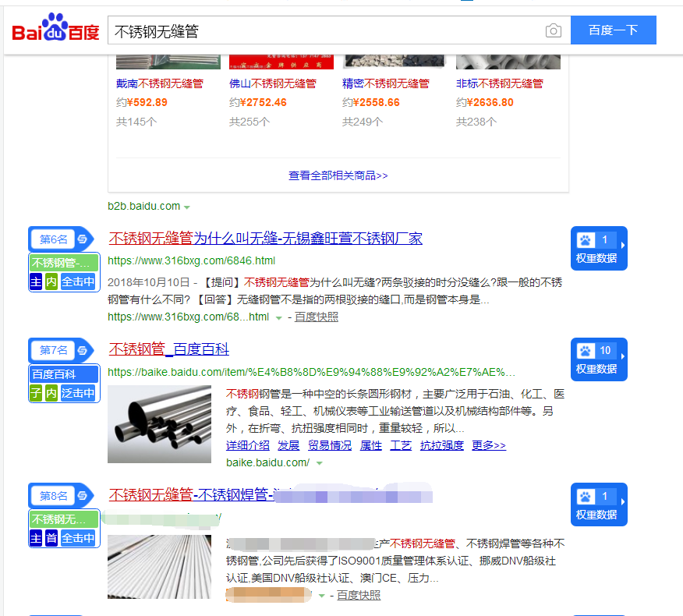Open the 详细介绍 sublink
Image resolution: width=683 pixels, height=616 pixels.
click(x=247, y=445)
